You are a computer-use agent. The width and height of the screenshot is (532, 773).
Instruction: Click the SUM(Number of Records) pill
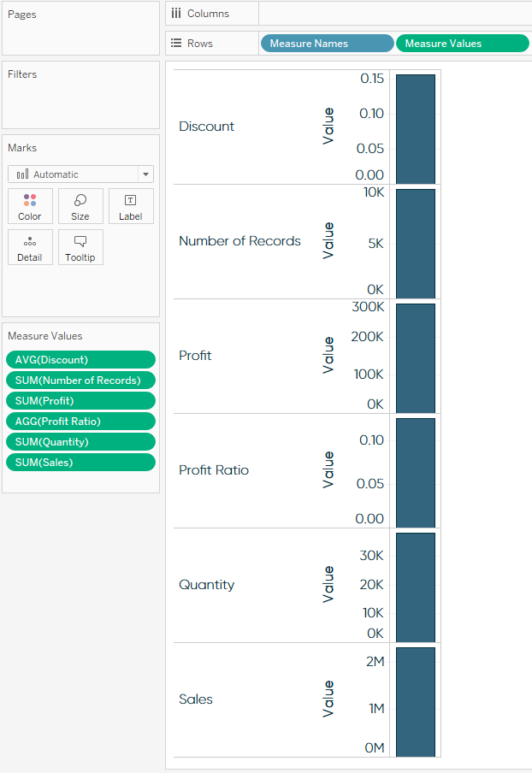(80, 380)
